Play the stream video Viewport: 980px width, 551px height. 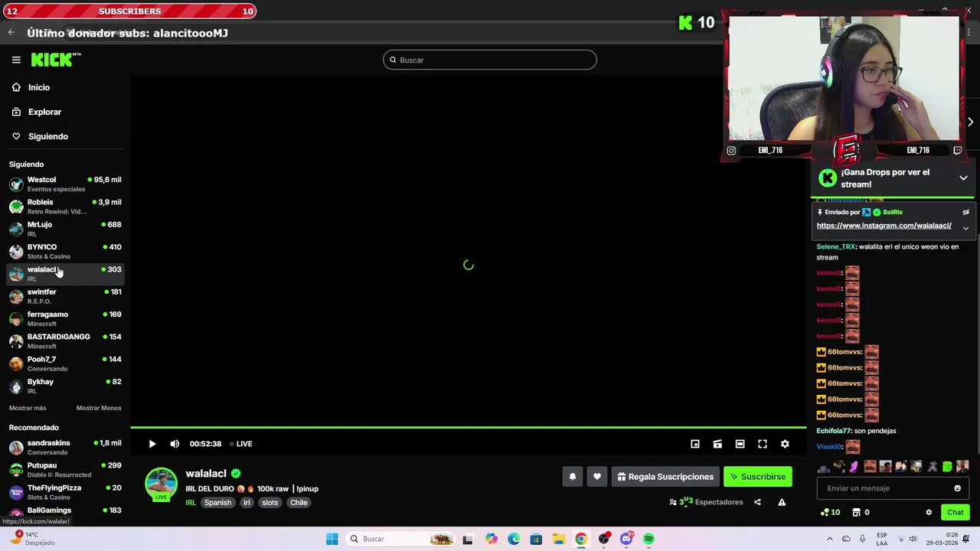point(152,444)
